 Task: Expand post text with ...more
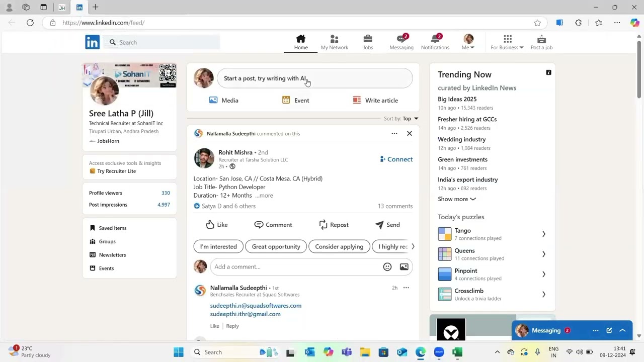point(264,195)
